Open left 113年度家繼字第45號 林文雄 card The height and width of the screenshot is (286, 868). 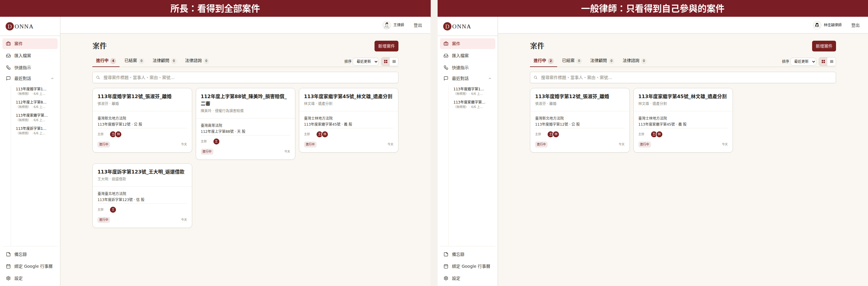pos(349,120)
